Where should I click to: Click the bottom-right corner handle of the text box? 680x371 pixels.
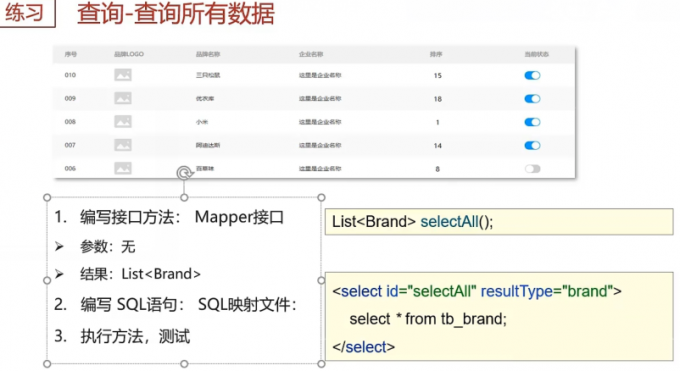pos(321,364)
